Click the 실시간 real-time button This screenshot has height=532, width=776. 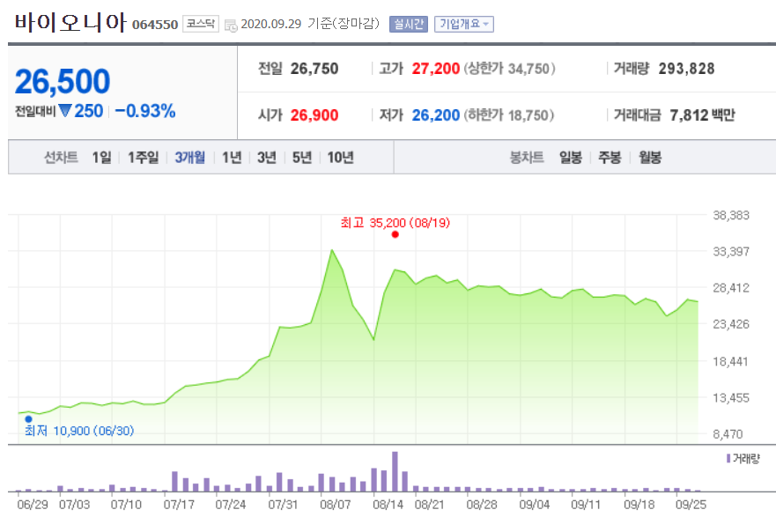point(409,24)
